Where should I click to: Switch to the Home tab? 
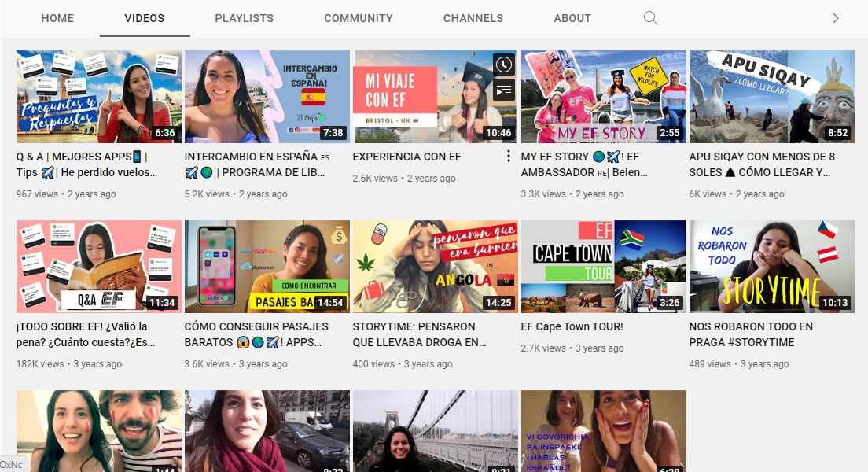(57, 18)
